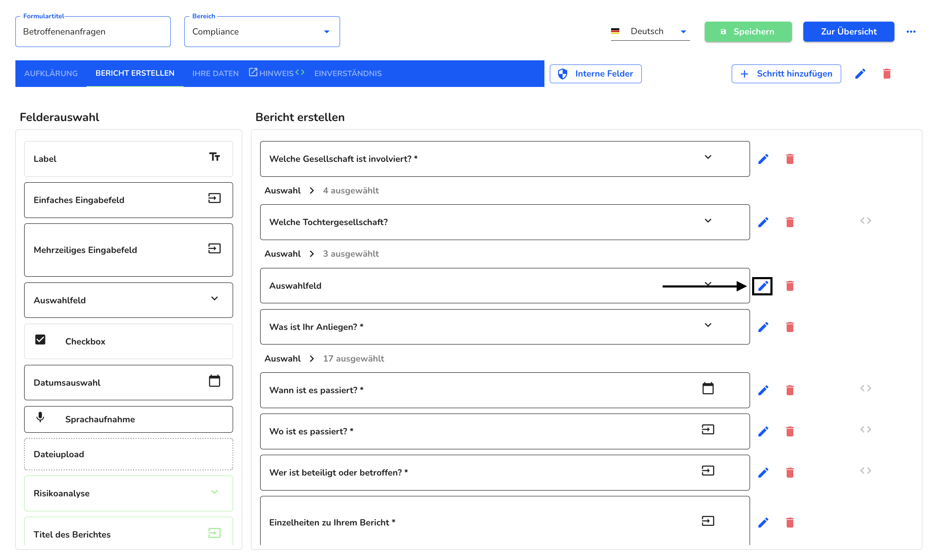This screenshot has width=934, height=560.
Task: Go to Zur Übersicht
Action: pos(849,32)
